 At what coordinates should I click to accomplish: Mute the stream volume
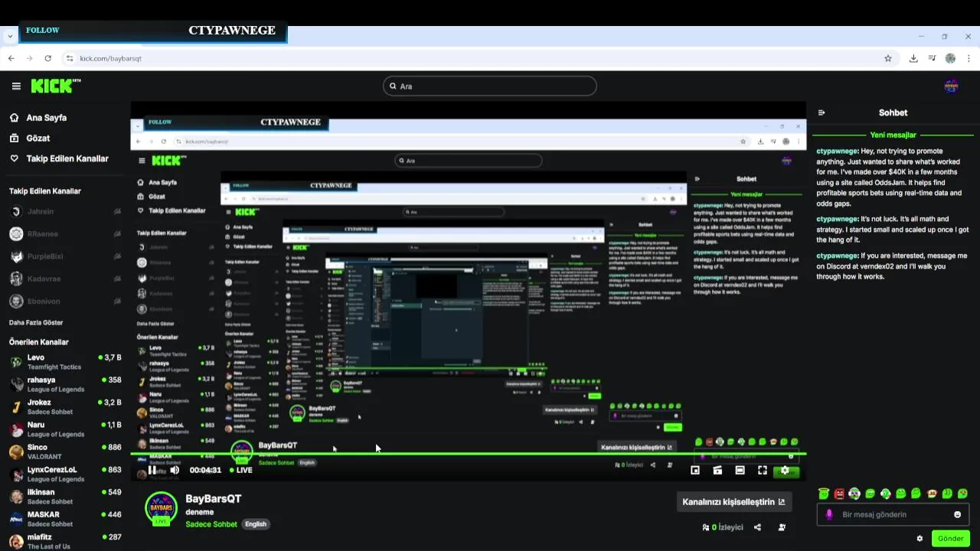point(175,470)
